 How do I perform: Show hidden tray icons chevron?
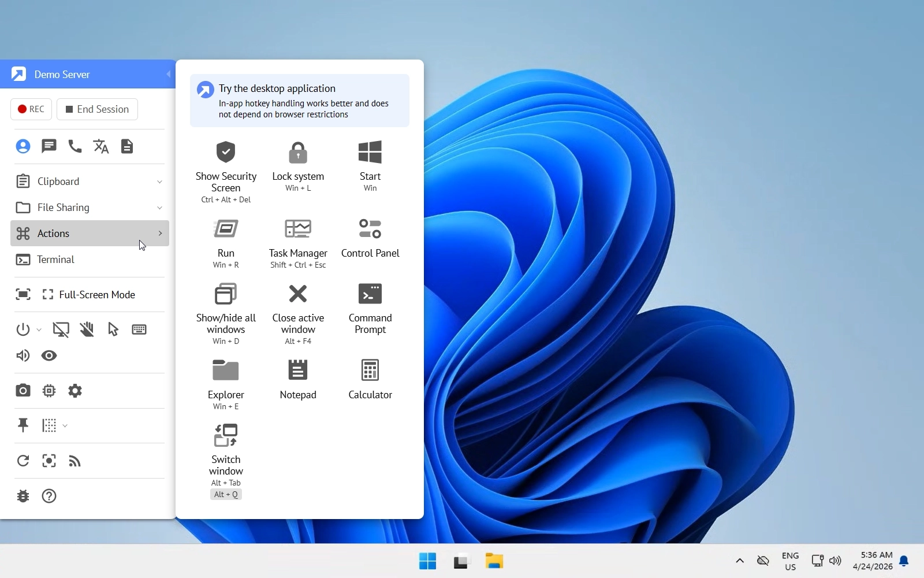[740, 561]
